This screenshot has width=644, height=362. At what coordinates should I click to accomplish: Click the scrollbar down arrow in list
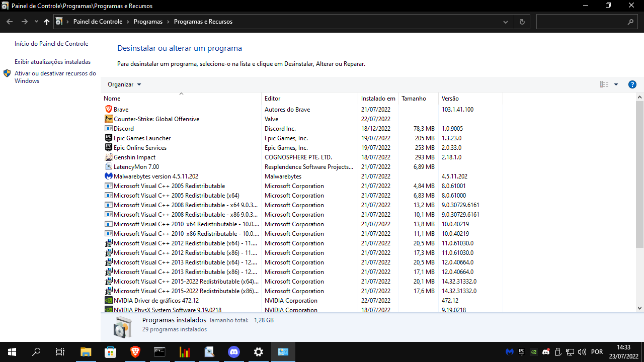point(640,308)
